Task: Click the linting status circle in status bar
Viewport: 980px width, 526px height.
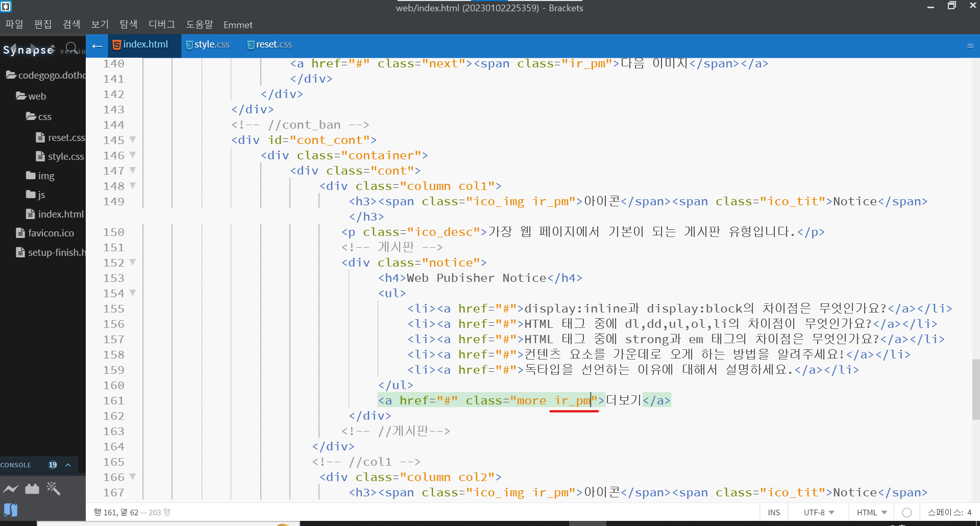Action: [x=907, y=513]
